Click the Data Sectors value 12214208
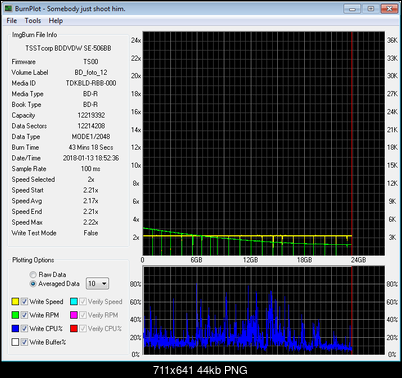 click(x=91, y=126)
